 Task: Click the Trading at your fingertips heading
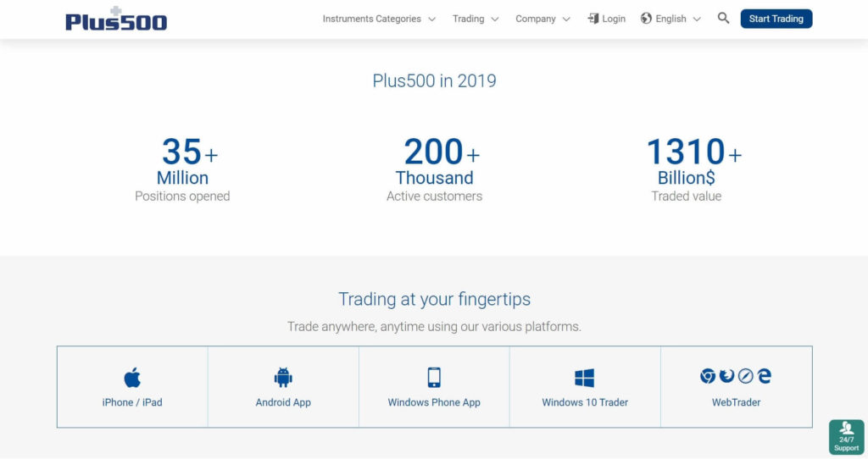[x=434, y=299]
